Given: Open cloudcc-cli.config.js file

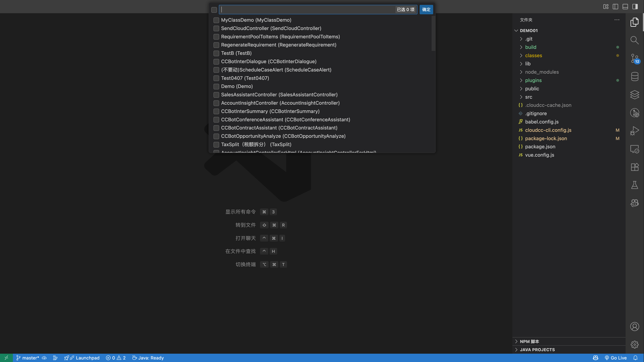Looking at the screenshot, I should pos(548,130).
